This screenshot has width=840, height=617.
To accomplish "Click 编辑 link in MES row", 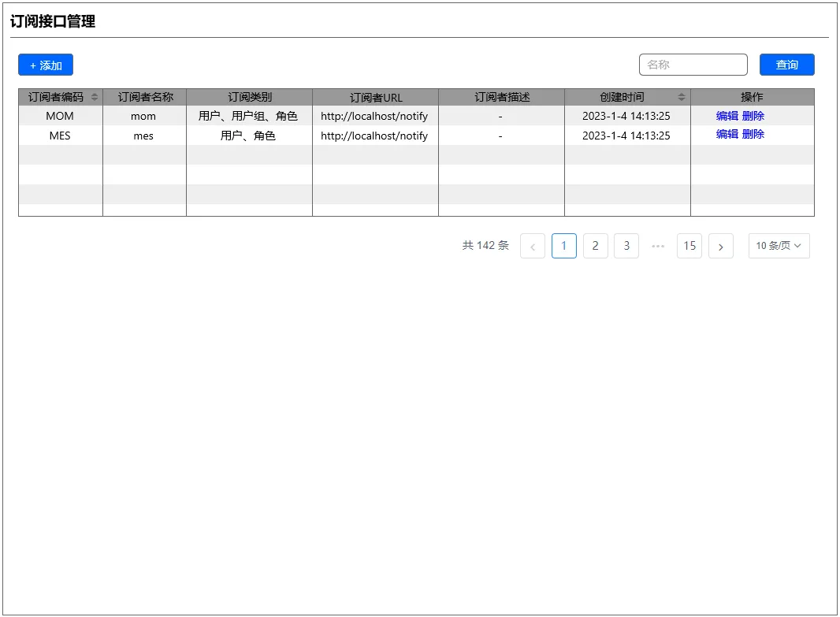I will tap(727, 134).
